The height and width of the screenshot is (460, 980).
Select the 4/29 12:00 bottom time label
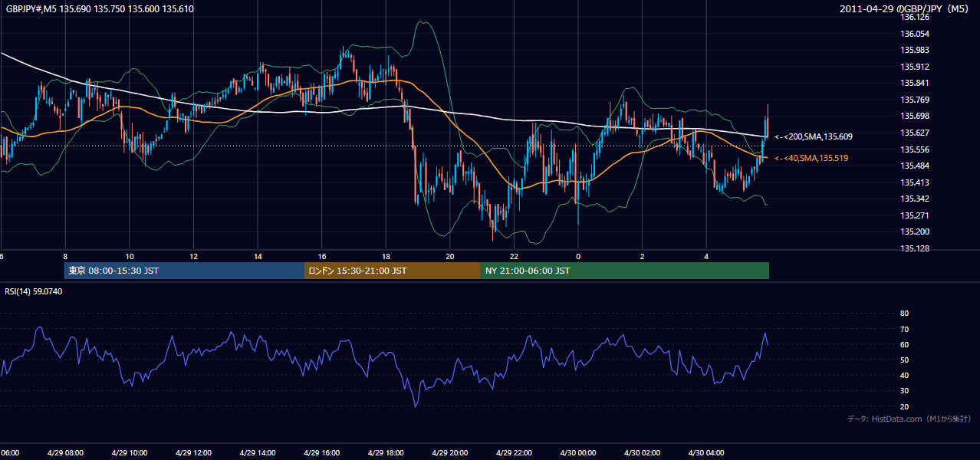pyautogui.click(x=193, y=453)
